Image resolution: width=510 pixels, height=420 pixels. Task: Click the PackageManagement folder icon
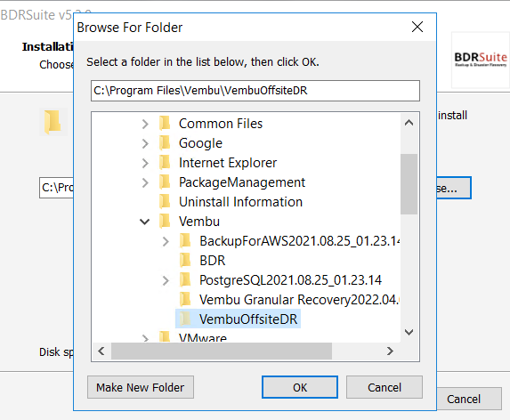pos(165,182)
